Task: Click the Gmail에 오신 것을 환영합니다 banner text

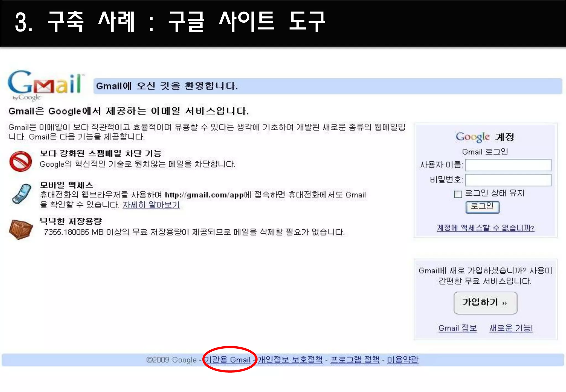Action: pyautogui.click(x=167, y=86)
